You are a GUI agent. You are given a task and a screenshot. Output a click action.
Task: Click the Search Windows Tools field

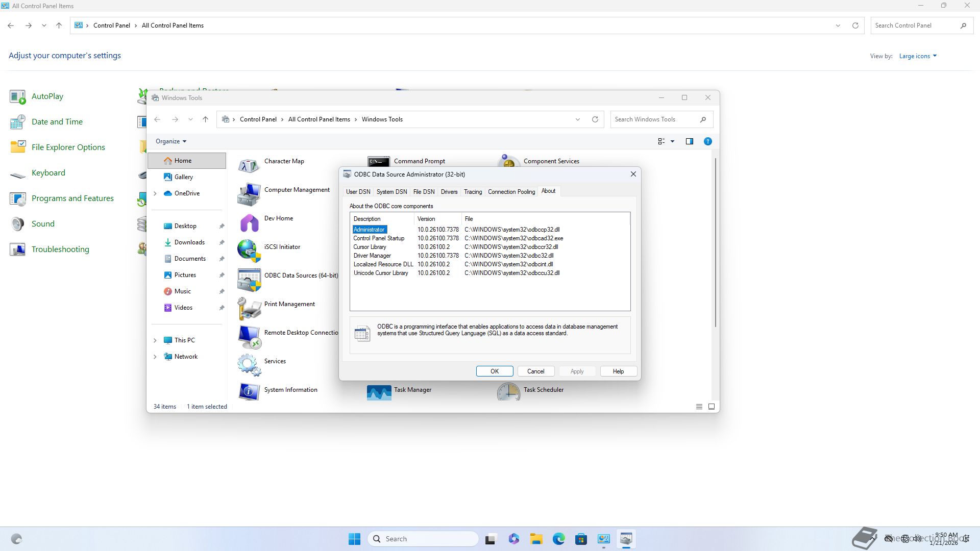click(654, 119)
